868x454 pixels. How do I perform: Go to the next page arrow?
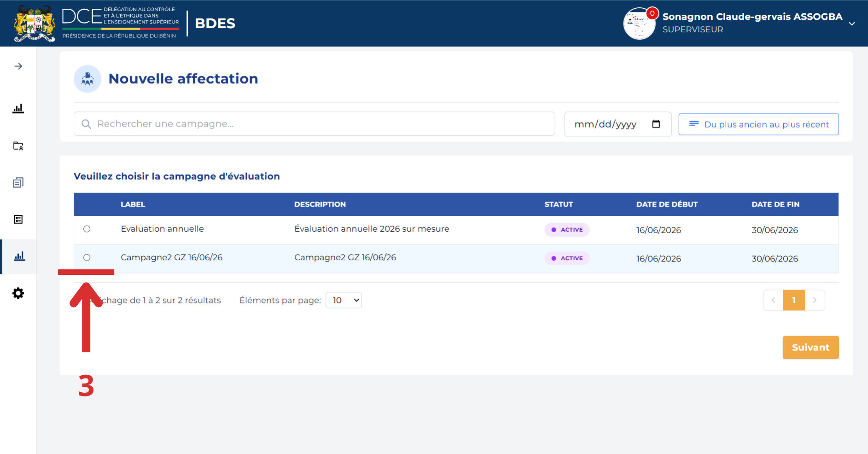pos(815,300)
